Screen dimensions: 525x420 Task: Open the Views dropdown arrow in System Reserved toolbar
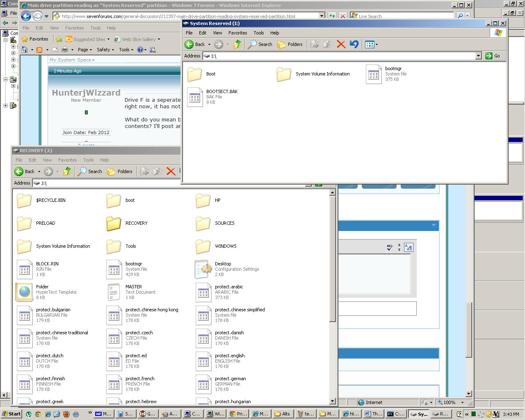pos(377,44)
